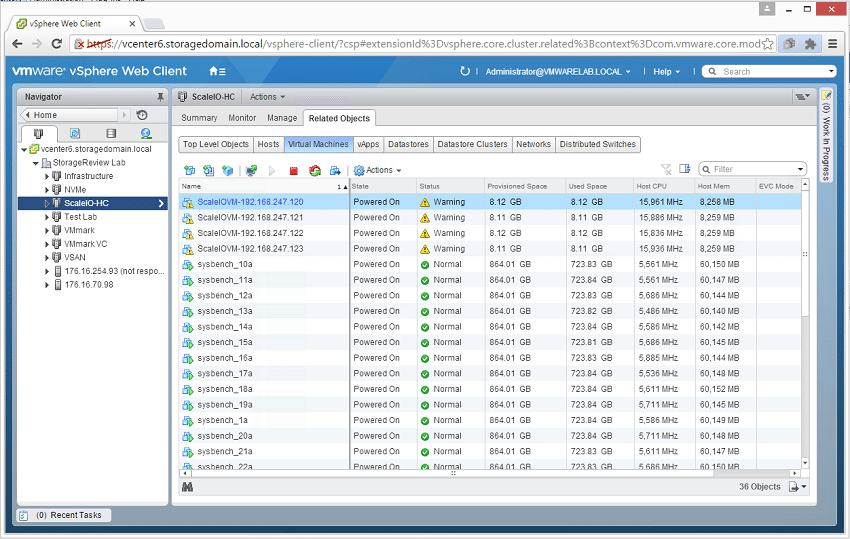Open the Administrator@VMWARELAB.LOCAL user menu
850x539 pixels.
[x=558, y=72]
